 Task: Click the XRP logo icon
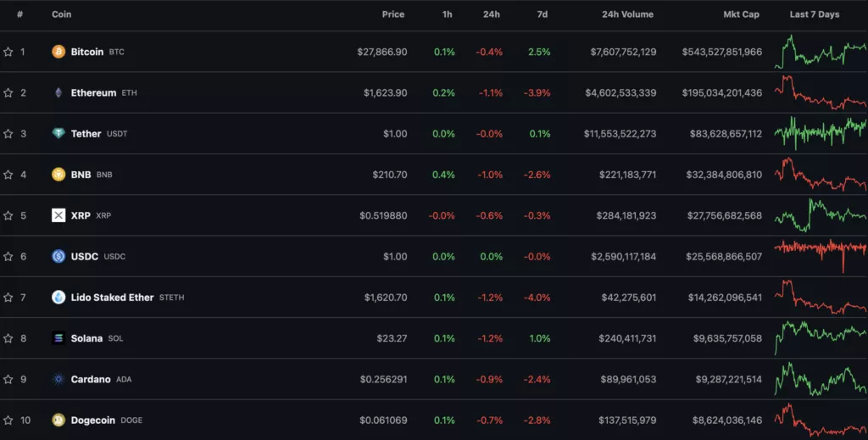pos(58,215)
